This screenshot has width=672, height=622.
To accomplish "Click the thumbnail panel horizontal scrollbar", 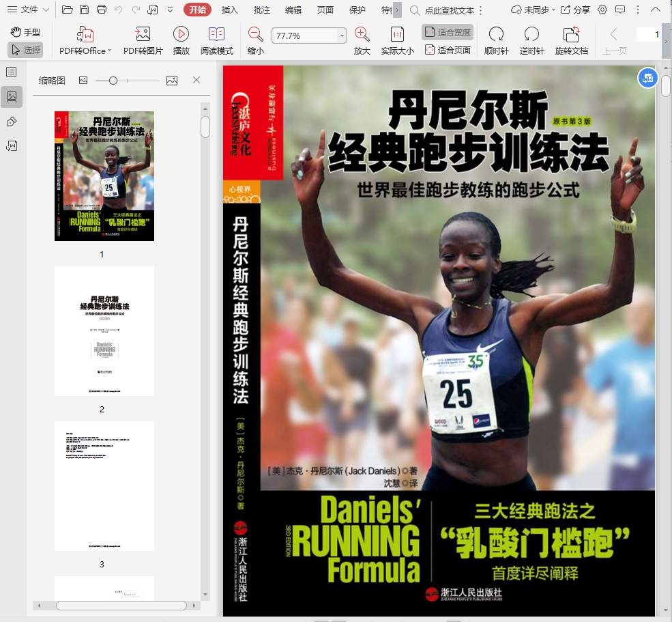I will (121, 606).
